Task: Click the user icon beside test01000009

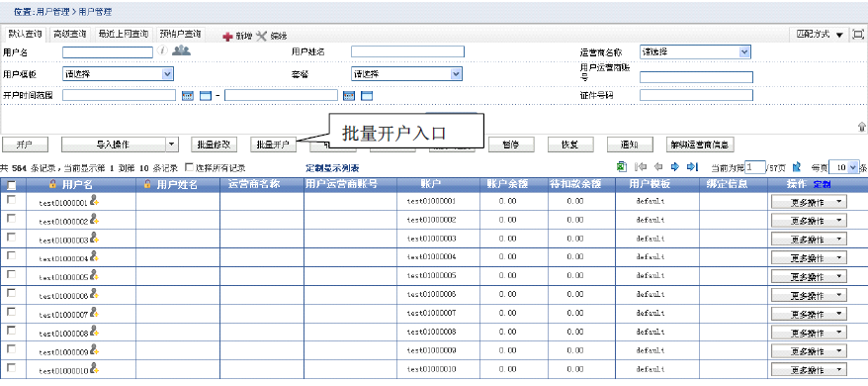Action: [x=94, y=349]
